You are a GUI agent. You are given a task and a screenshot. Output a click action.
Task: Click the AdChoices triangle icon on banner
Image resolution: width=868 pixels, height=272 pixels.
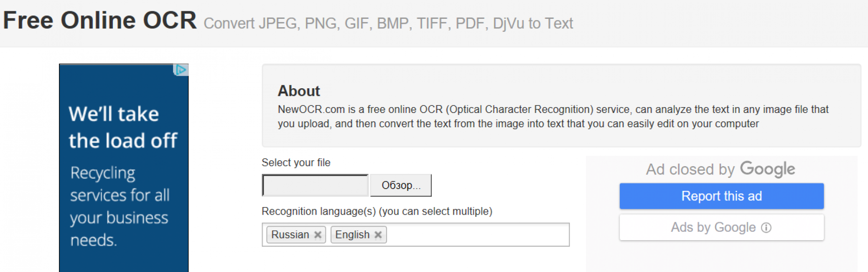[181, 70]
